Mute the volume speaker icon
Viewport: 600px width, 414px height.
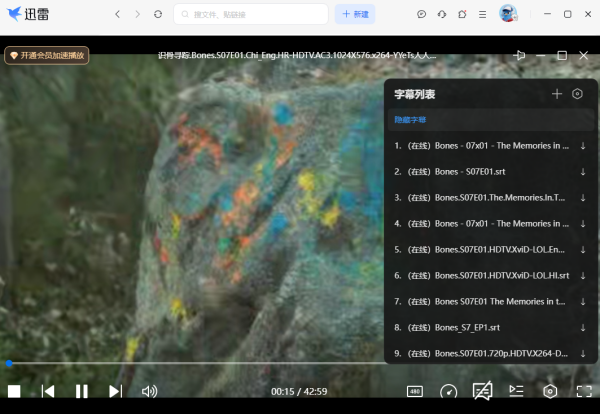pyautogui.click(x=149, y=391)
